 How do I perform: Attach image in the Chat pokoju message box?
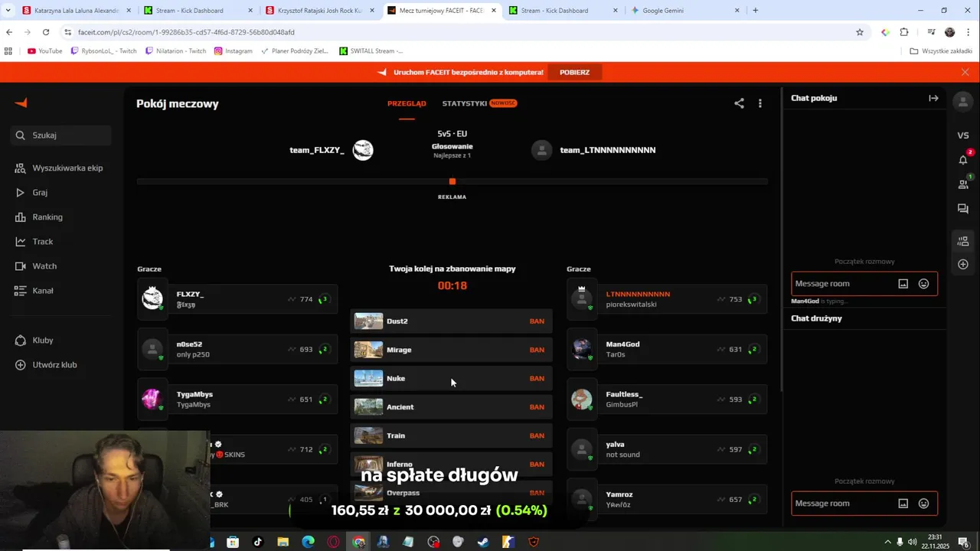(x=903, y=284)
